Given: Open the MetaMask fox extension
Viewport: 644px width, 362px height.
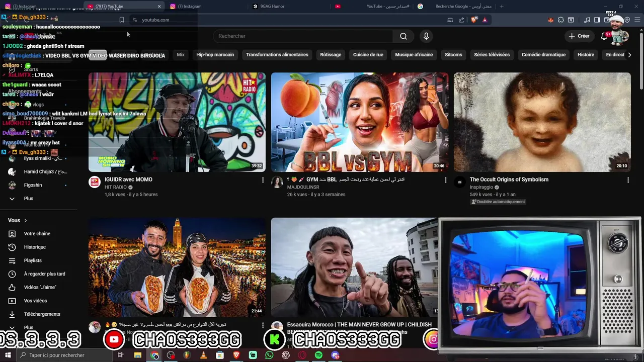Looking at the screenshot, I should [550, 20].
